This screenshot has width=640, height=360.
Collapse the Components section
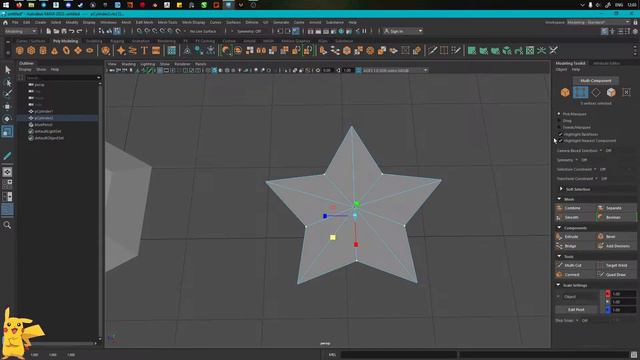[559, 228]
